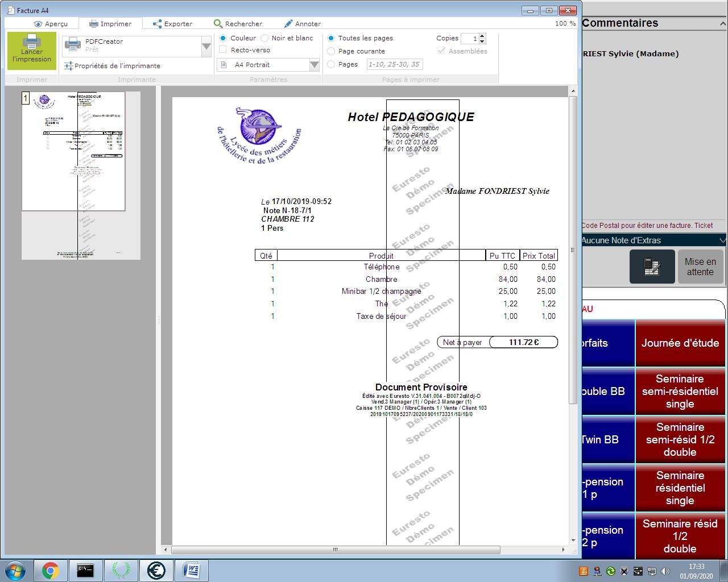Expand the Aucune Note d'Extras dropdown
The image size is (728, 582).
722,240
